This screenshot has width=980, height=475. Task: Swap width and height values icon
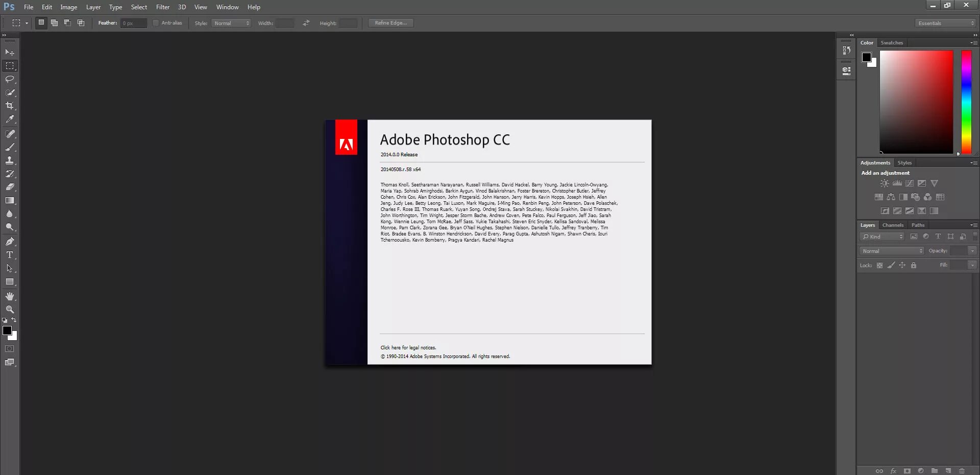(x=306, y=23)
